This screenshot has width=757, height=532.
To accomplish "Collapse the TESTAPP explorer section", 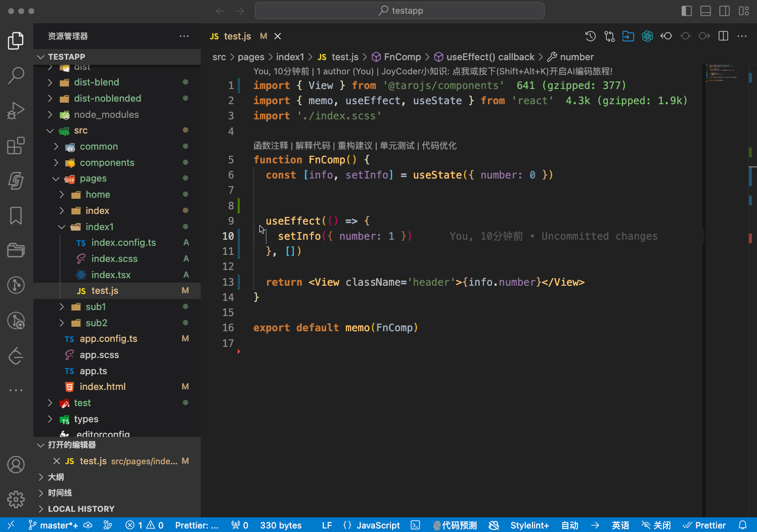I will [117, 57].
